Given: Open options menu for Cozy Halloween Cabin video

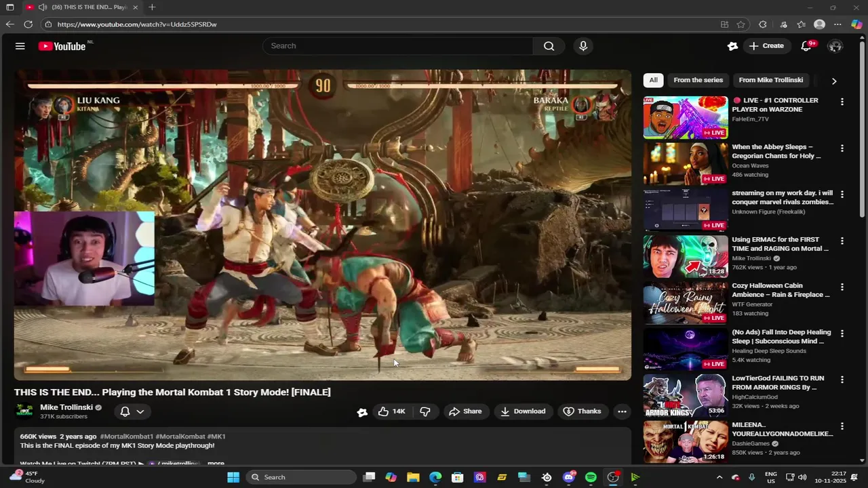Looking at the screenshot, I should [x=842, y=287].
